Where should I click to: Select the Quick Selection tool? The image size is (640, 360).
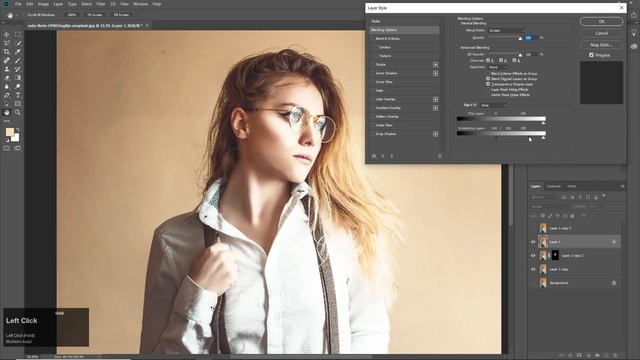point(18,43)
